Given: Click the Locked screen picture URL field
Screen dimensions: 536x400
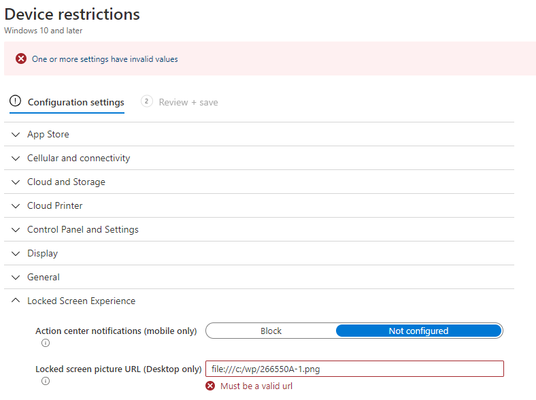Looking at the screenshot, I should point(354,369).
